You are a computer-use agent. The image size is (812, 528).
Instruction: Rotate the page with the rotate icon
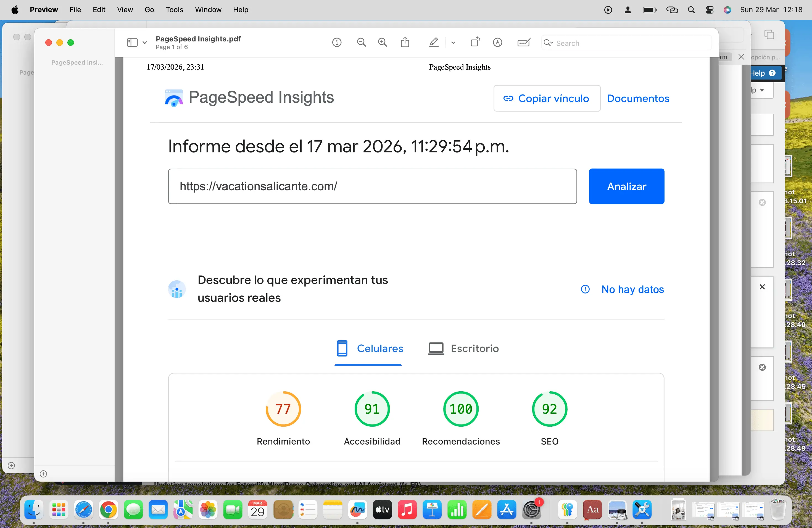(475, 42)
